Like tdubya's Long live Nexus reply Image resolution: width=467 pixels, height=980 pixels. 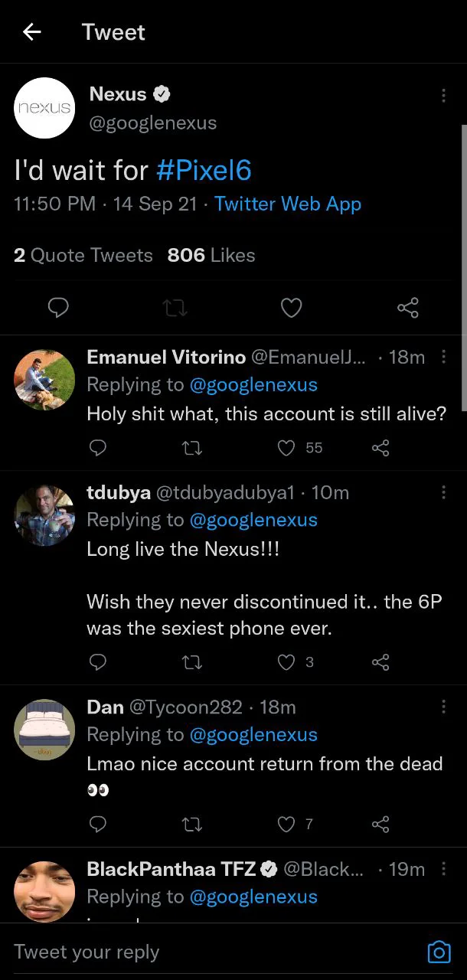[x=286, y=661]
